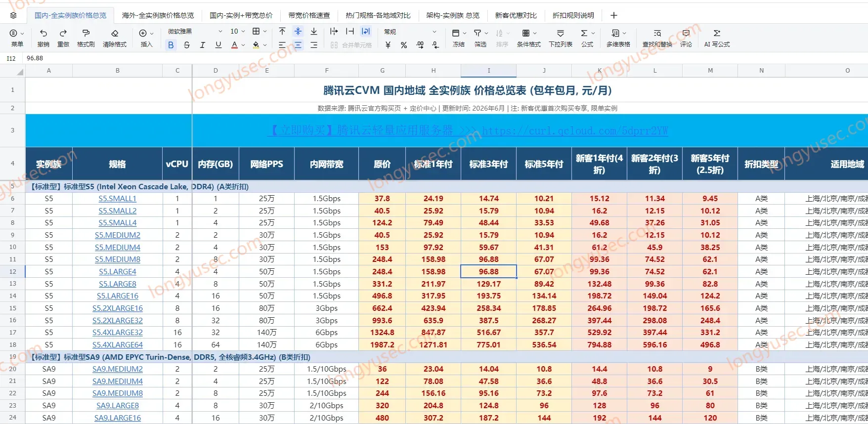Open the sheet layers icon beside the tabs
This screenshot has height=424, width=868.
(x=13, y=15)
